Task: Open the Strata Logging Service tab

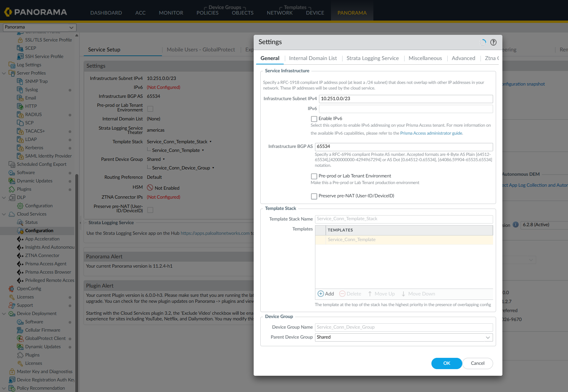Action: 373,58
